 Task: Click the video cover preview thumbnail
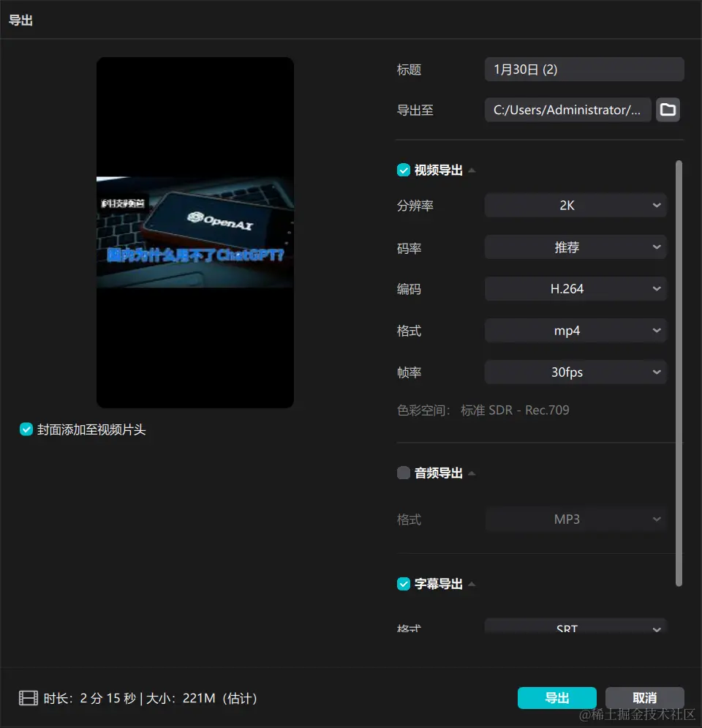tap(194, 232)
